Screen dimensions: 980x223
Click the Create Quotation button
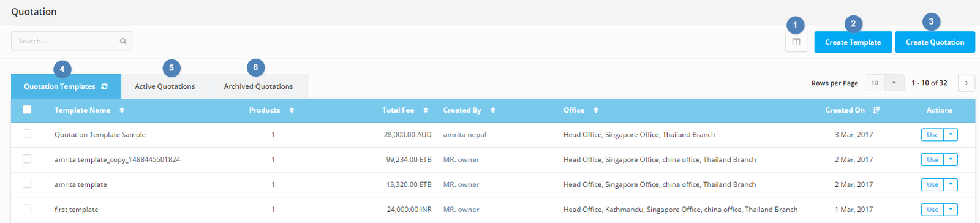935,42
